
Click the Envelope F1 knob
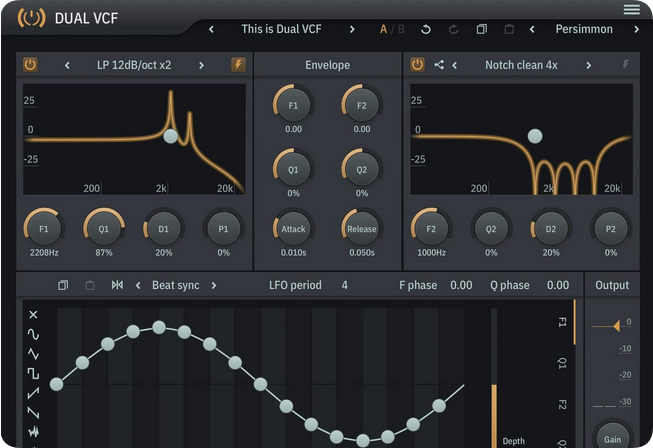[x=293, y=105]
